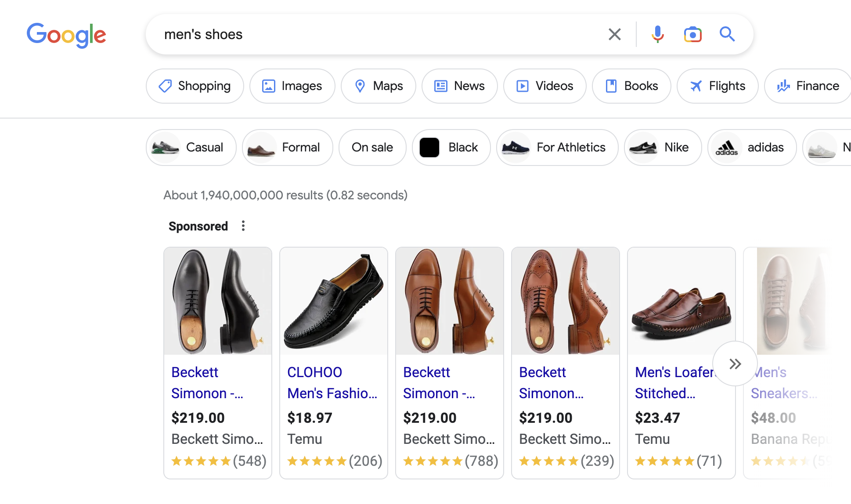Click the (206) star rating
The height and width of the screenshot is (504, 851).
(335, 461)
